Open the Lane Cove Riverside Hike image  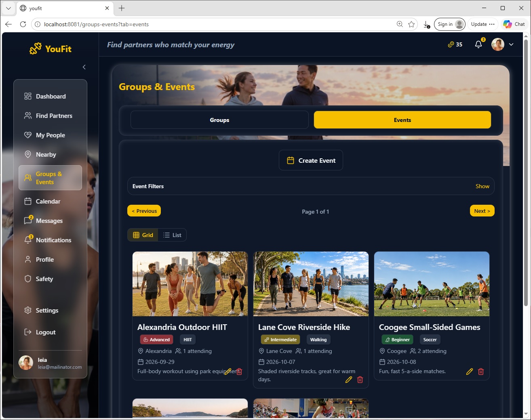[x=311, y=284]
